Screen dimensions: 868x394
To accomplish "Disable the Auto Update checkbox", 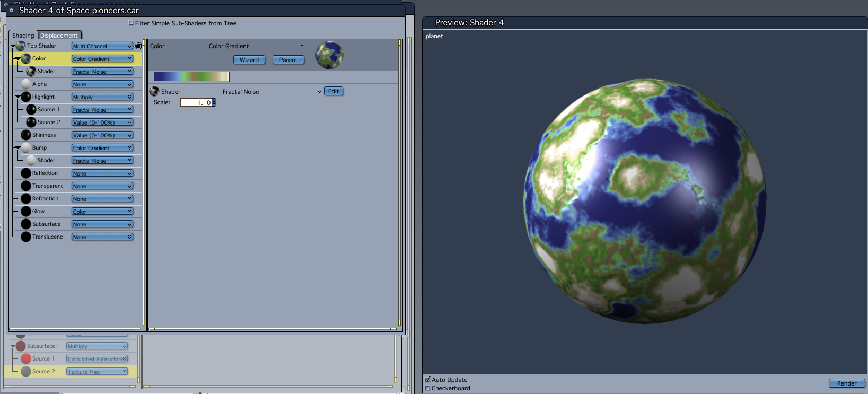I will click(428, 379).
